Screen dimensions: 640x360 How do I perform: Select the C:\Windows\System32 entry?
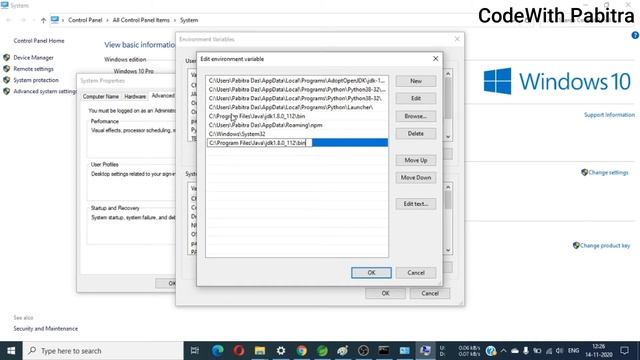click(x=297, y=134)
